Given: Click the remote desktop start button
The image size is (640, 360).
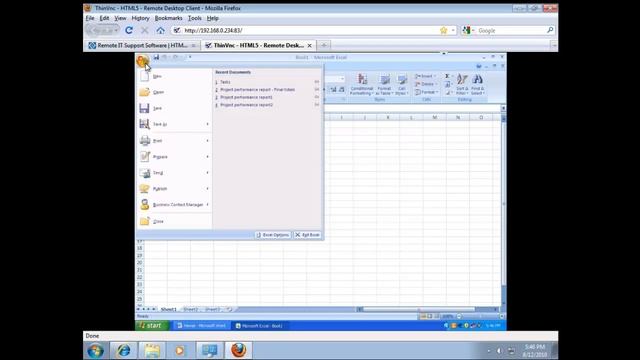Looking at the screenshot, I should [152, 326].
